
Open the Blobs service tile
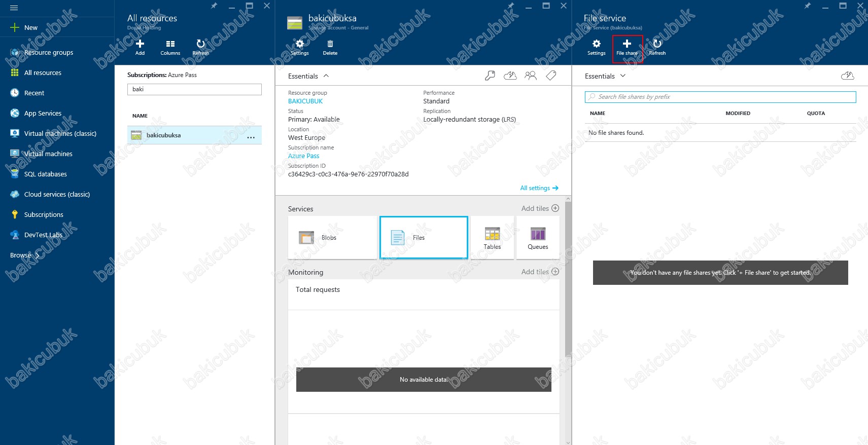(x=332, y=237)
